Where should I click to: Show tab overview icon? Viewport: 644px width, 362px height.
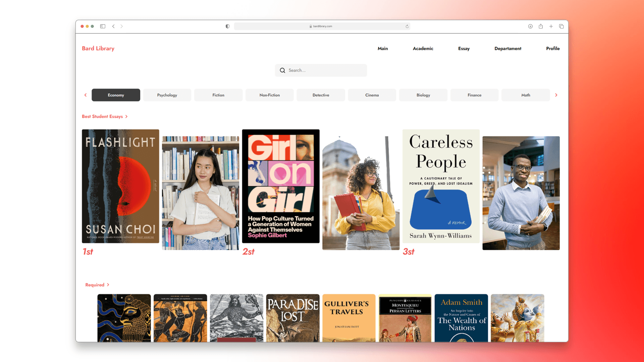[561, 26]
